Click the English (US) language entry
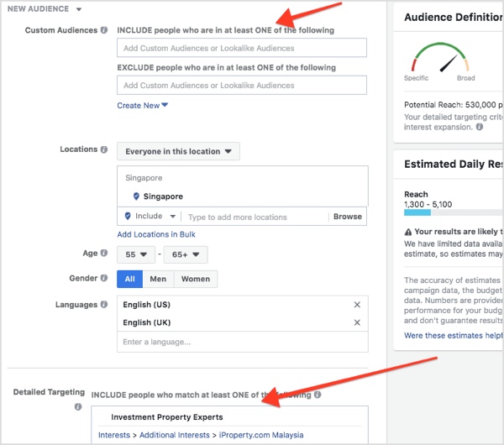The image size is (504, 445). coord(146,305)
